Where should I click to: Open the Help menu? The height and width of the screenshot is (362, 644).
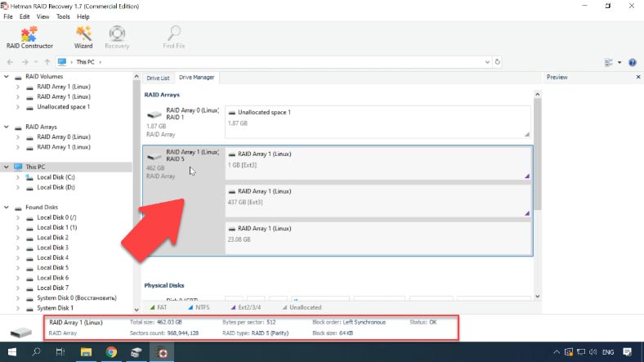(83, 17)
